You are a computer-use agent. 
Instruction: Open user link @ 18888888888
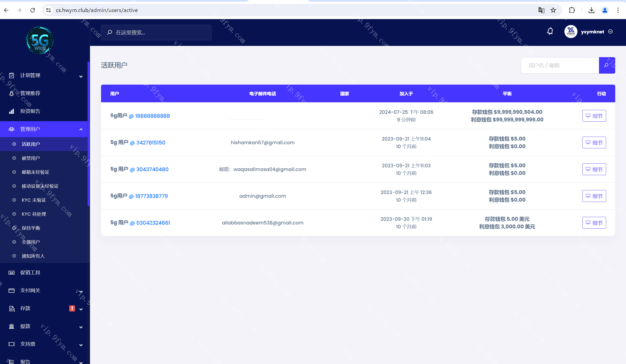tap(149, 116)
